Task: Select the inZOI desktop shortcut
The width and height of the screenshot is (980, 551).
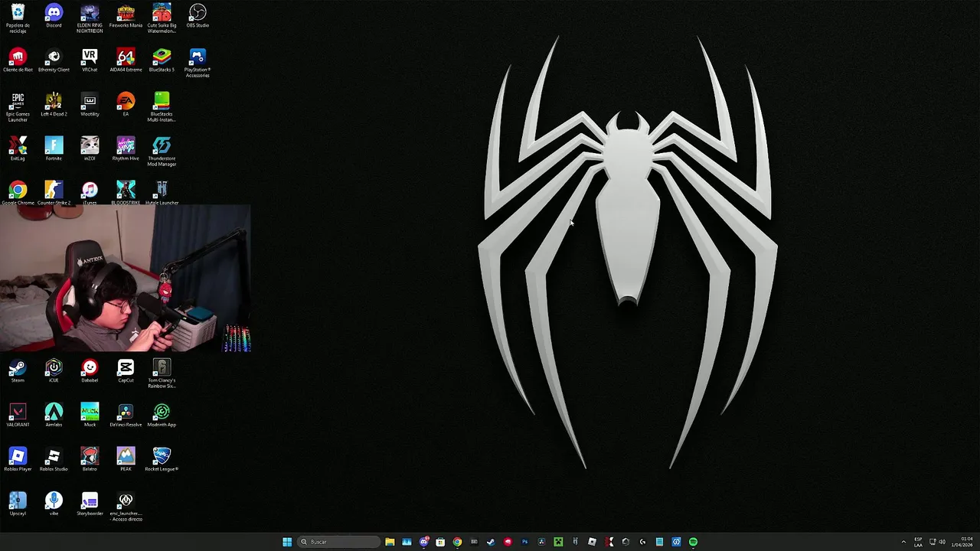Action: 90,149
